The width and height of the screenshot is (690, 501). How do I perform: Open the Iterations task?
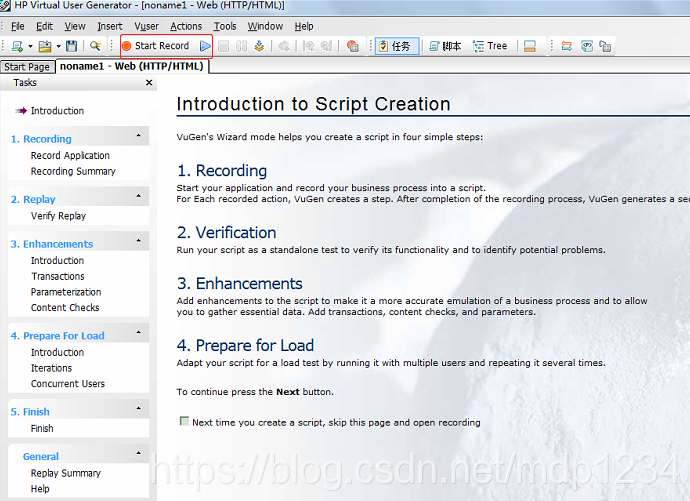coord(51,368)
